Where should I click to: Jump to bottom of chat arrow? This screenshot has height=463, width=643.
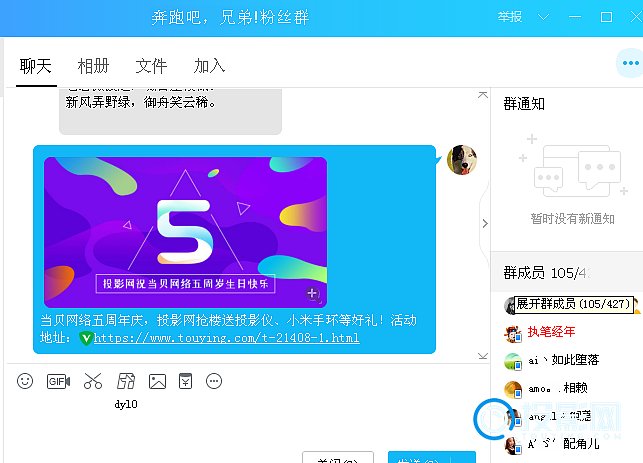[x=483, y=356]
